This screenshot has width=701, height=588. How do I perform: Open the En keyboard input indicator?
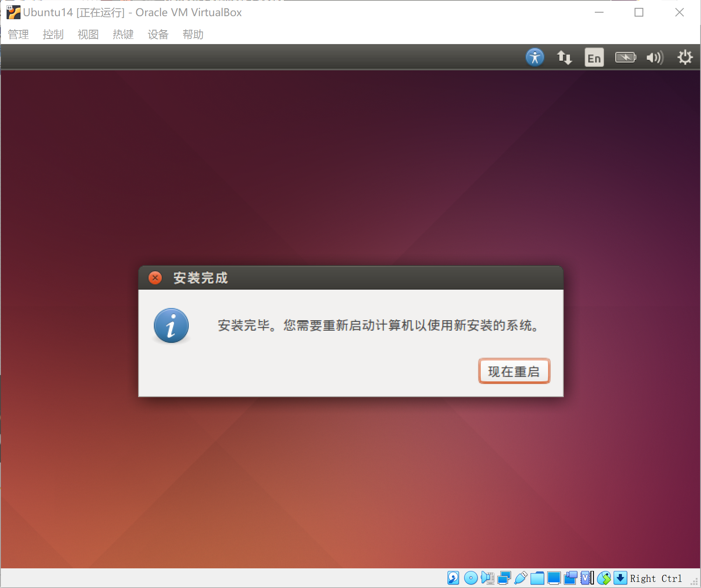594,57
